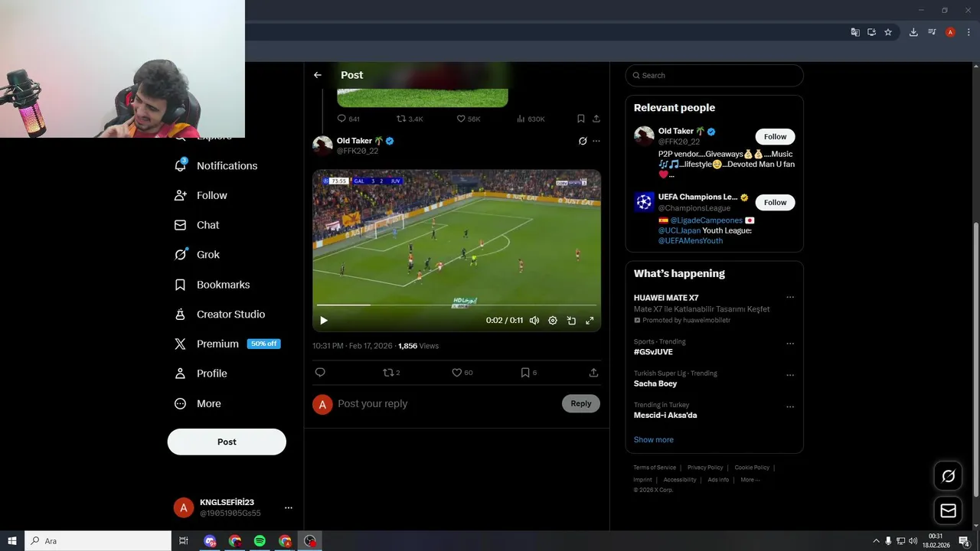Open the browser downloads icon
This screenshot has width=980, height=551.
coord(913,32)
